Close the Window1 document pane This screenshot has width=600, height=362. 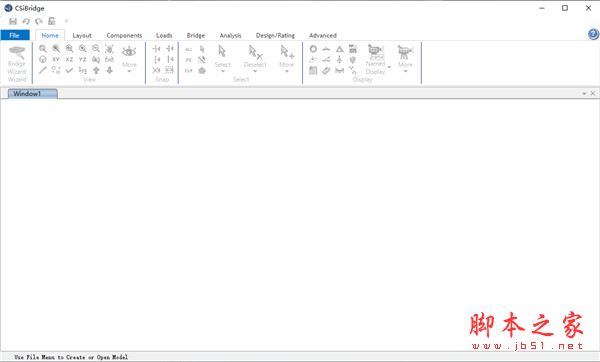[593, 93]
